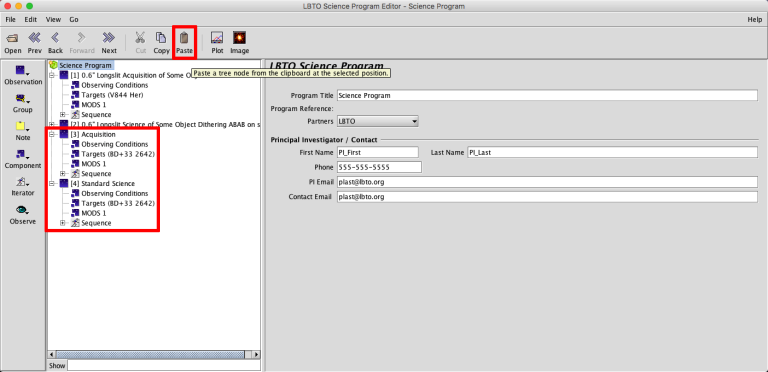768x372 pixels.
Task: Click the Observe eye icon
Action: tap(23, 210)
